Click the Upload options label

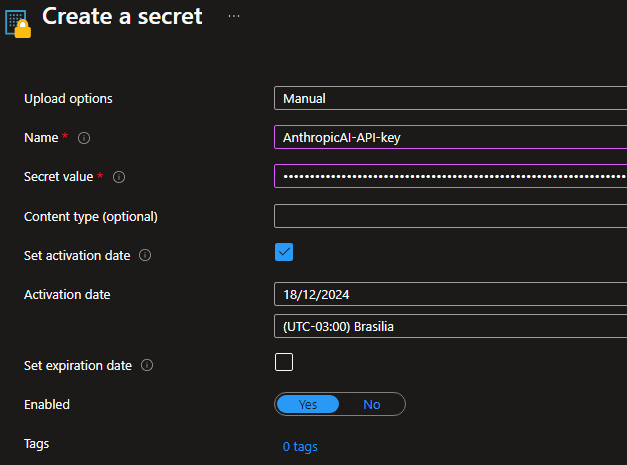[68, 99]
